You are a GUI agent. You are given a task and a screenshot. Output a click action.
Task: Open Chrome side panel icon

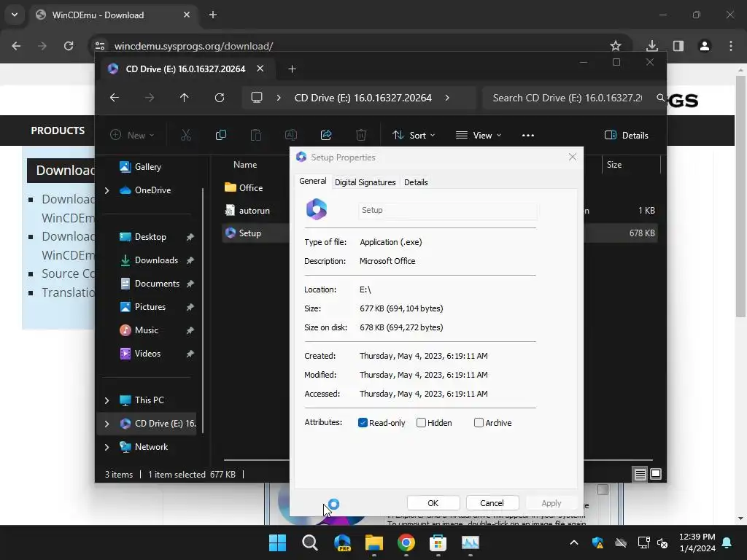[x=678, y=46]
